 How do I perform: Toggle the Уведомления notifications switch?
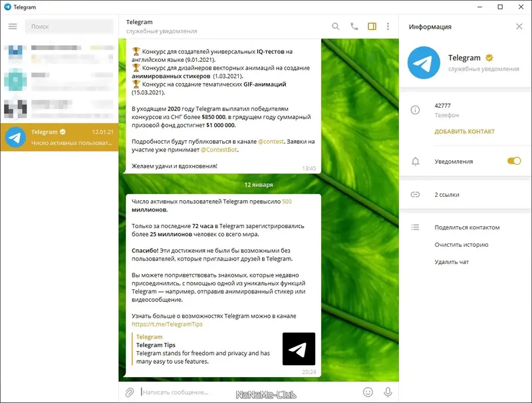point(514,161)
